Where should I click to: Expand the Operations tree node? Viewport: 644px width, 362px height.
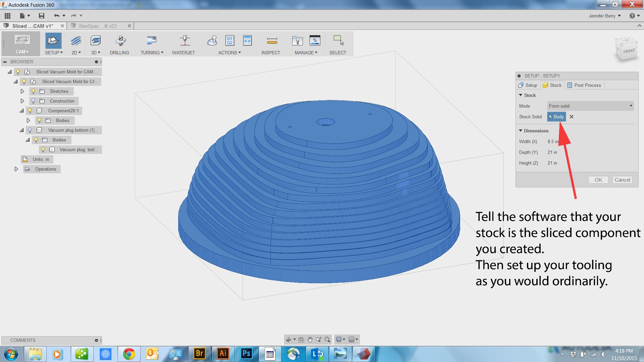(16, 169)
